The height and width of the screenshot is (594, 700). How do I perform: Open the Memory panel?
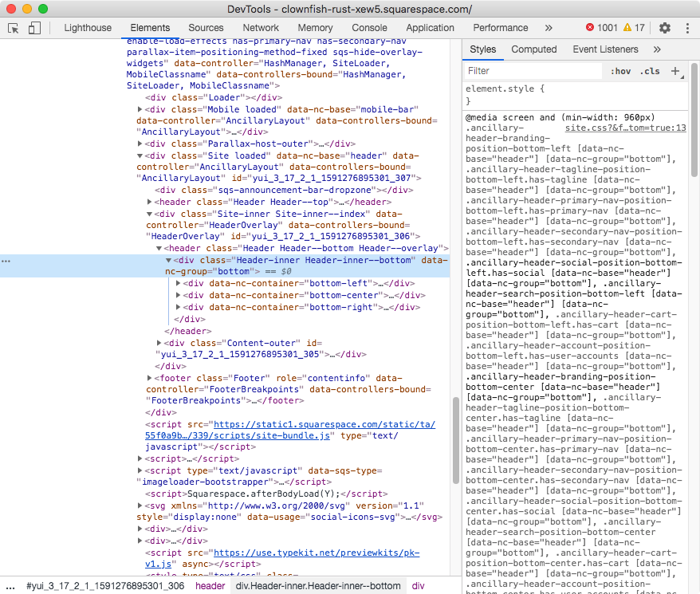click(315, 28)
